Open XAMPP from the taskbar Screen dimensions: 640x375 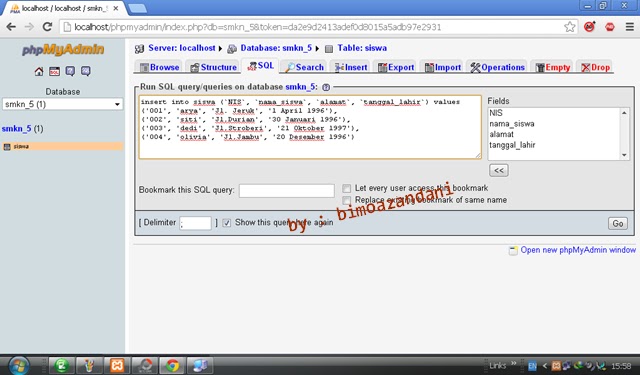(117, 366)
